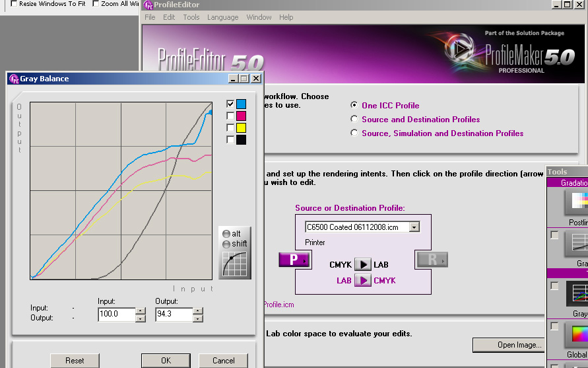Click the Profile.icm link text

point(279,305)
